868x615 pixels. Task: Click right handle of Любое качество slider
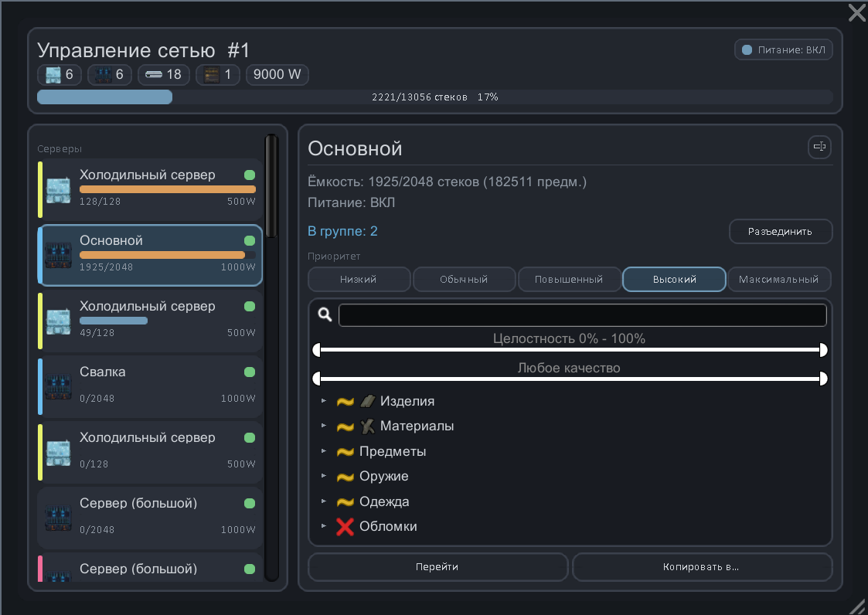coord(823,379)
